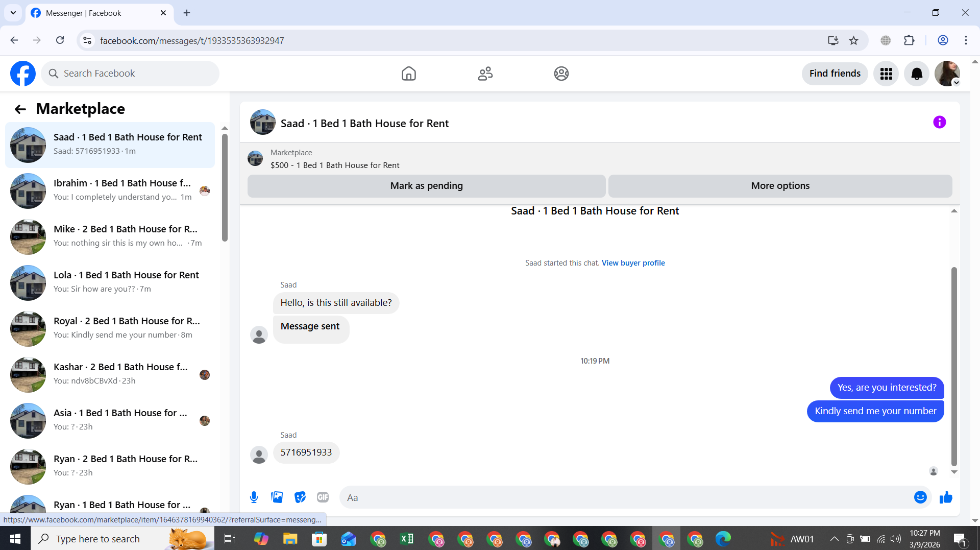Record a voice clip with microphone icon

[254, 497]
